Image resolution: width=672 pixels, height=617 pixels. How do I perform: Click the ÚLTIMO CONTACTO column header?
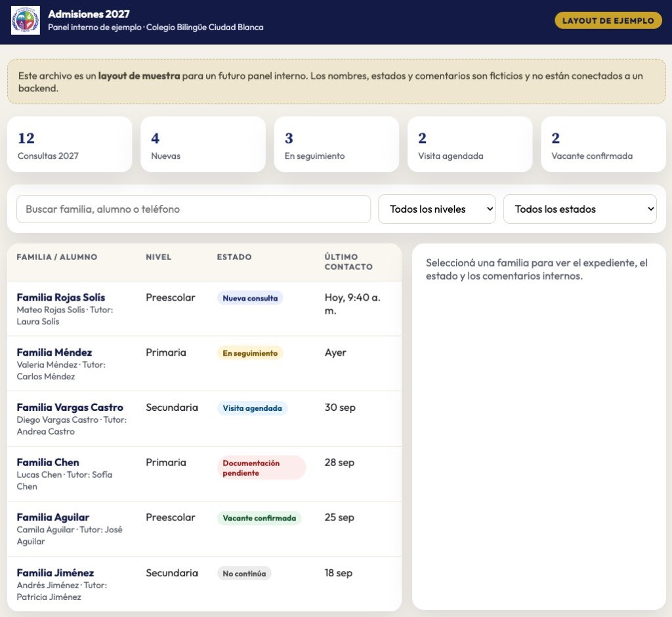tap(348, 261)
